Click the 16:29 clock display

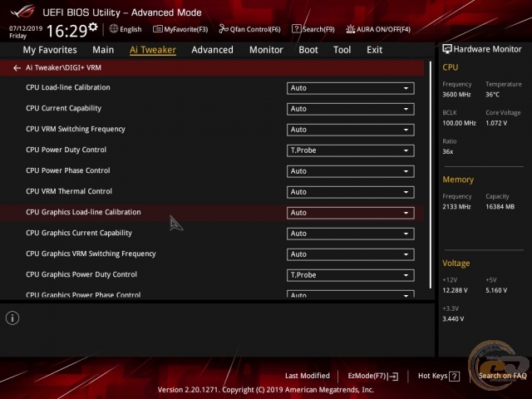(66, 31)
